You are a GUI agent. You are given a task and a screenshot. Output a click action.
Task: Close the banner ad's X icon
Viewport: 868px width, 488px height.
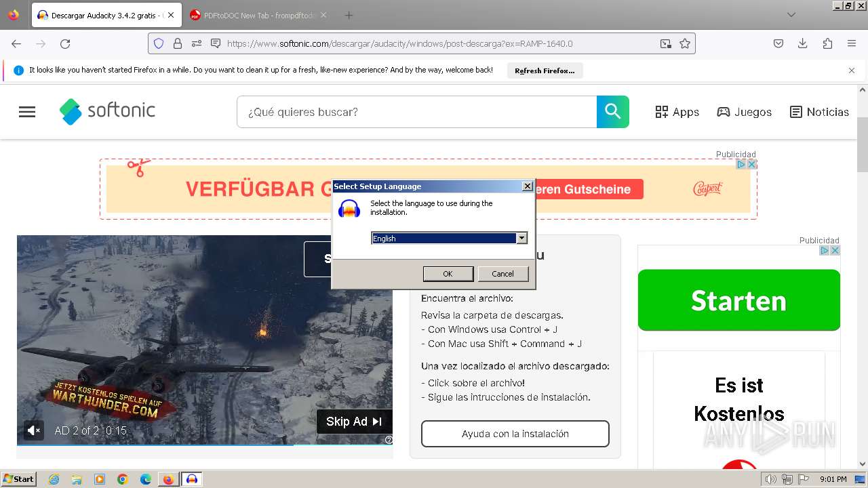751,164
